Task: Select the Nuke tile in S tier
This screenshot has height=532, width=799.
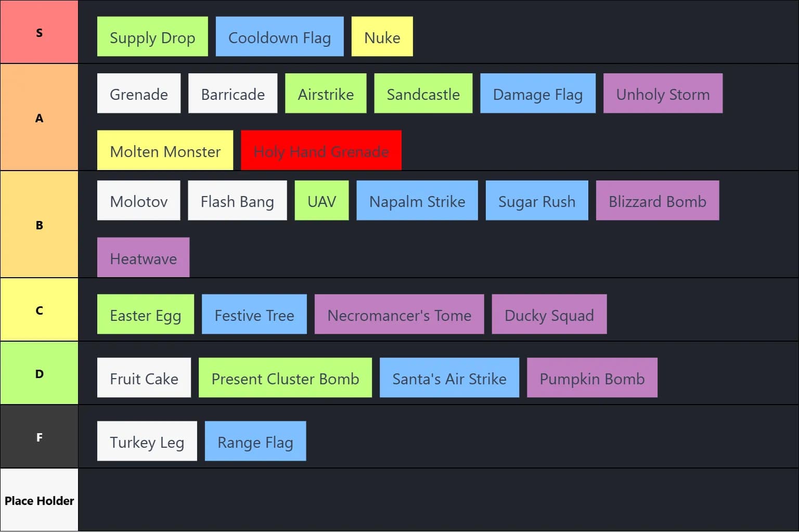Action: coord(382,36)
